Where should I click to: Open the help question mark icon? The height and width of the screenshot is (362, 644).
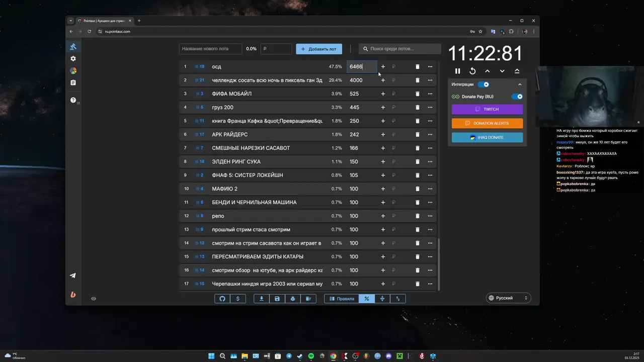(73, 100)
